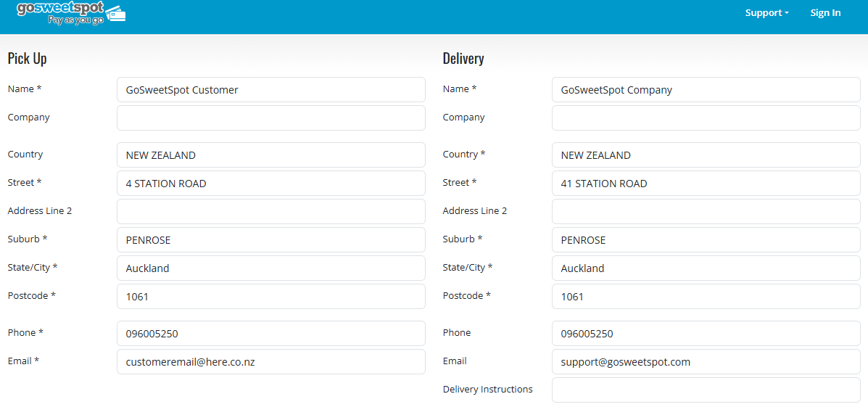The height and width of the screenshot is (407, 868).
Task: Edit the Delivery State/City field
Action: [x=706, y=268]
